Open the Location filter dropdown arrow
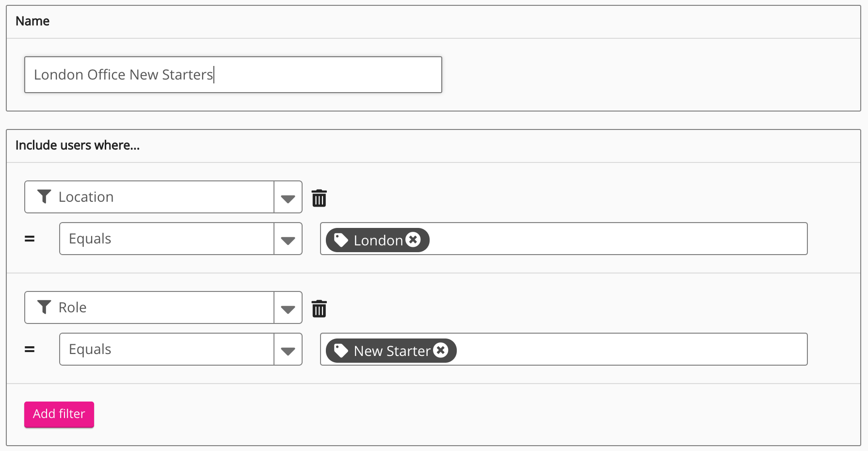Image resolution: width=868 pixels, height=451 pixels. click(288, 197)
